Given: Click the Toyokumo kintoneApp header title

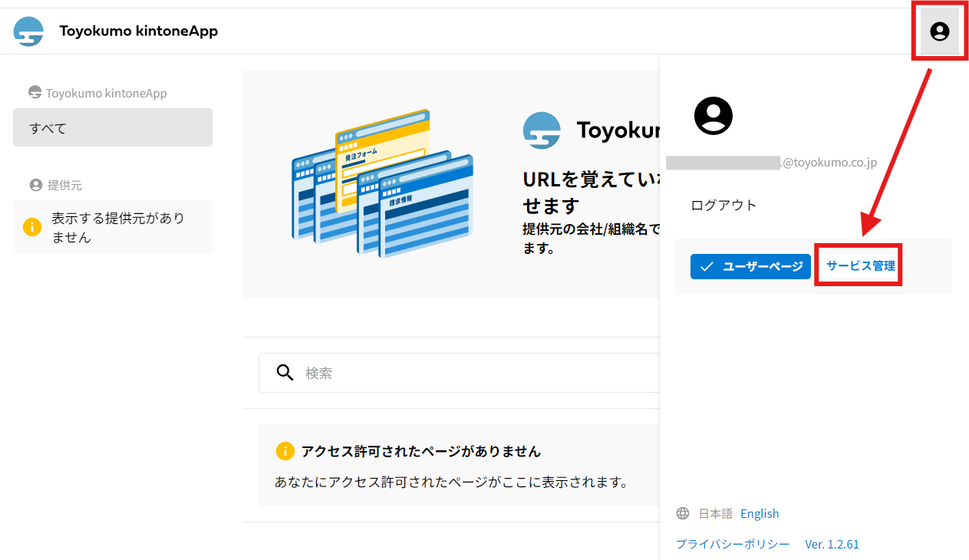Looking at the screenshot, I should point(139,31).
